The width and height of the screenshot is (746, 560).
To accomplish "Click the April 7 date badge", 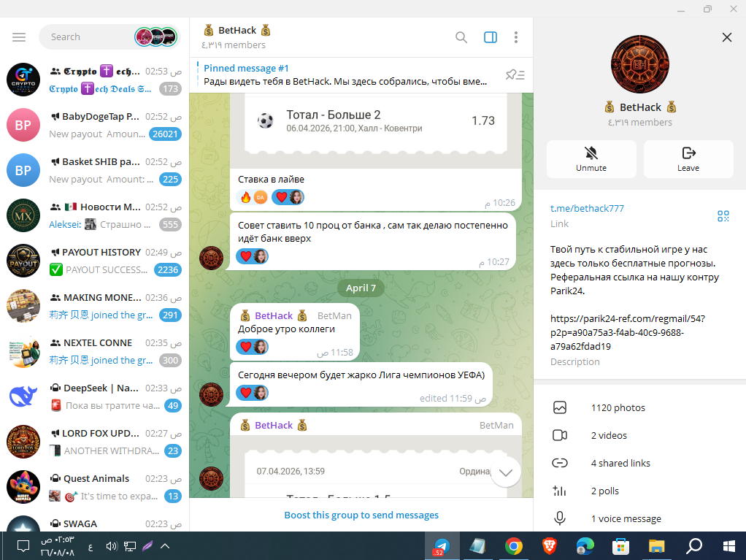I will (361, 288).
